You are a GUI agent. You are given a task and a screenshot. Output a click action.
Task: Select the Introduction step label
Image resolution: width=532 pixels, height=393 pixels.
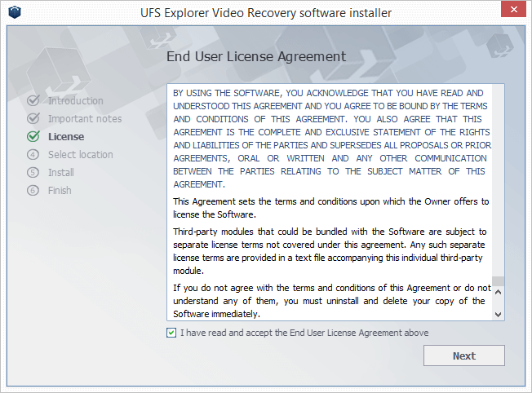(76, 101)
